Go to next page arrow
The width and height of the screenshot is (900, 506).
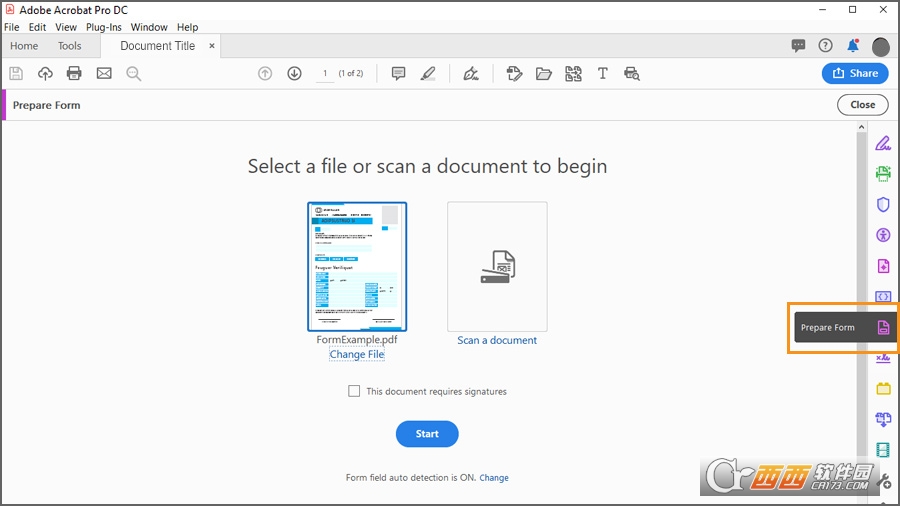[x=294, y=73]
